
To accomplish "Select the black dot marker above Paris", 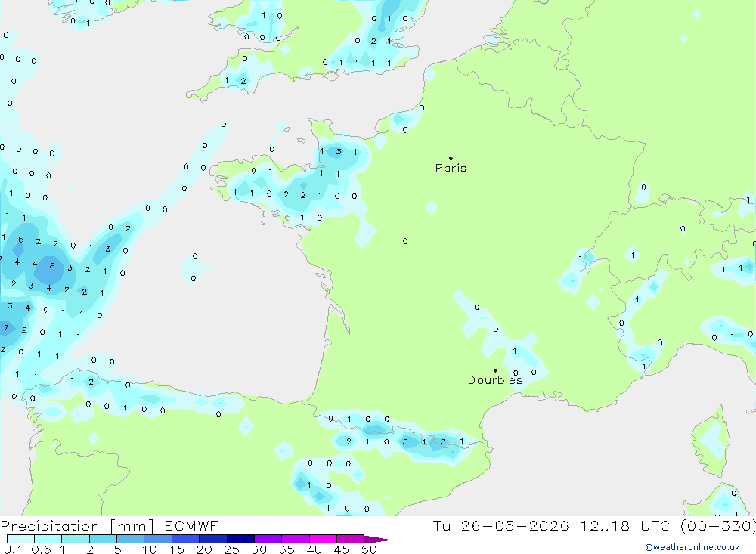I will coord(451,158).
